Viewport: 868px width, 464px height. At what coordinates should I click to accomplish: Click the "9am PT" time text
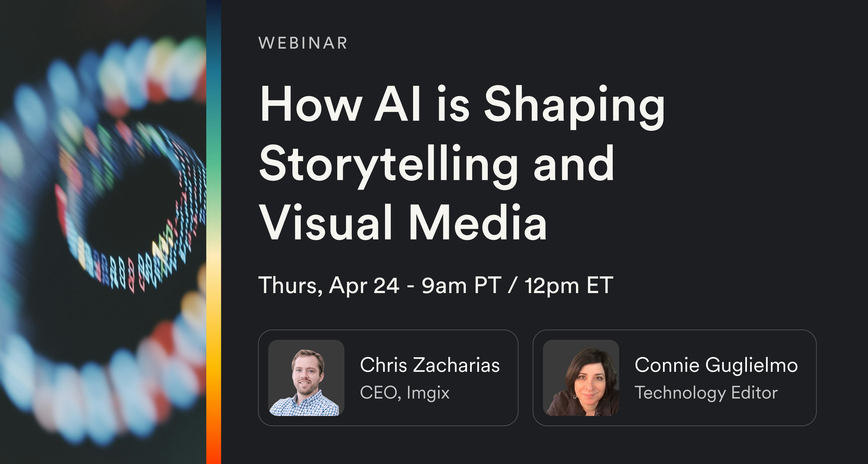[461, 286]
